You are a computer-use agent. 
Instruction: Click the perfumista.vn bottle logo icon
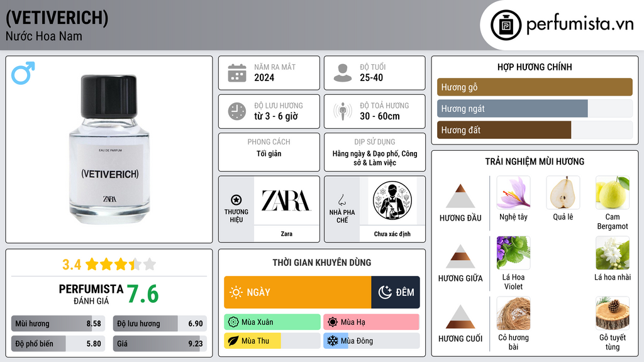[506, 25]
